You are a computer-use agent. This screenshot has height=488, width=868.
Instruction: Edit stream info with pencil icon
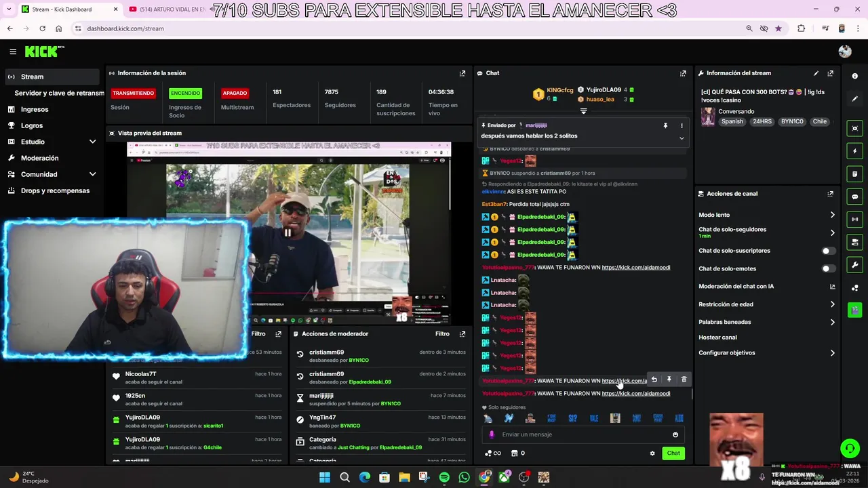coord(816,73)
